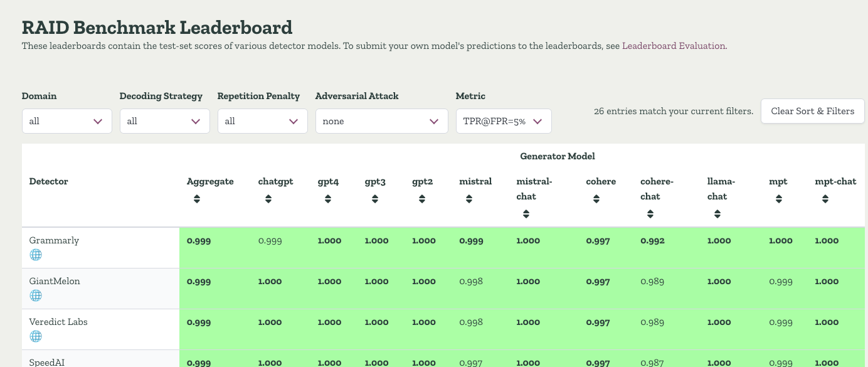
Task: Toggle sort order for the chatgpt column
Action: [268, 199]
